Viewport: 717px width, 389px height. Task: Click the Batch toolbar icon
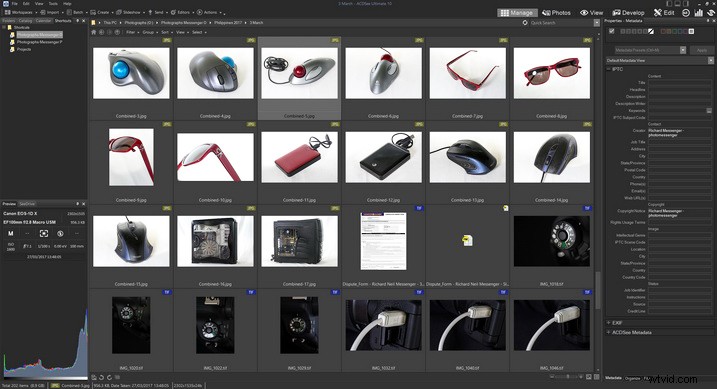pyautogui.click(x=69, y=12)
